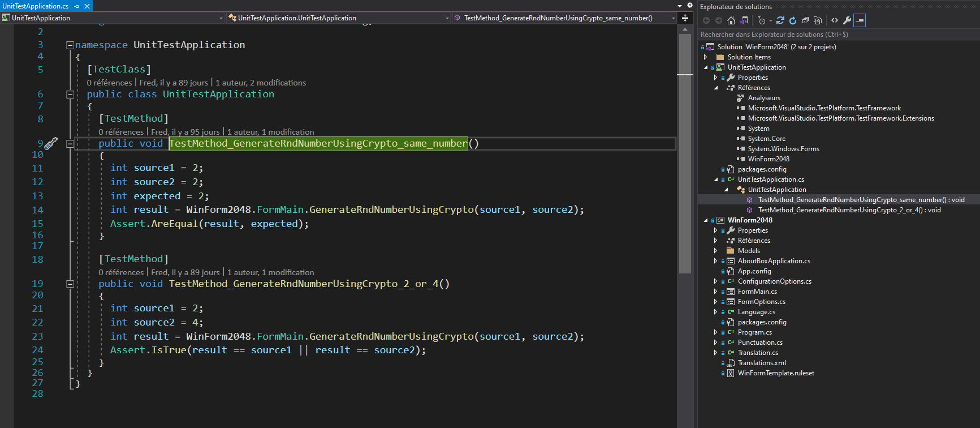Click the forward arrow in Solution Explorer
The height and width of the screenshot is (428, 980).
(x=719, y=20)
